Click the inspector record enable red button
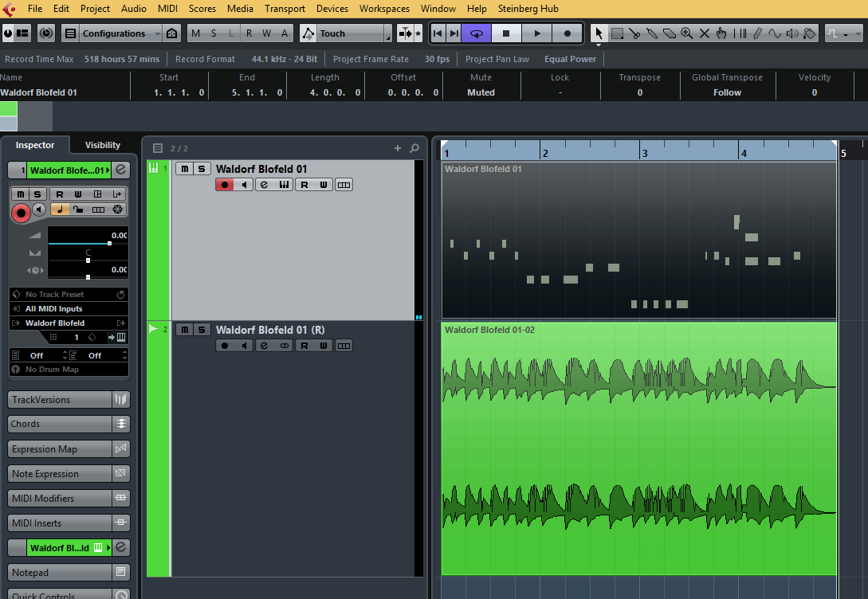This screenshot has height=599, width=868. tap(21, 213)
